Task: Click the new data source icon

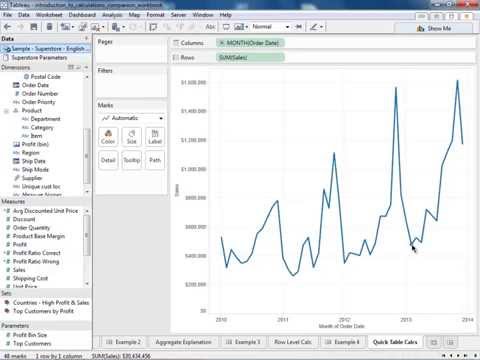Action: 49,27
